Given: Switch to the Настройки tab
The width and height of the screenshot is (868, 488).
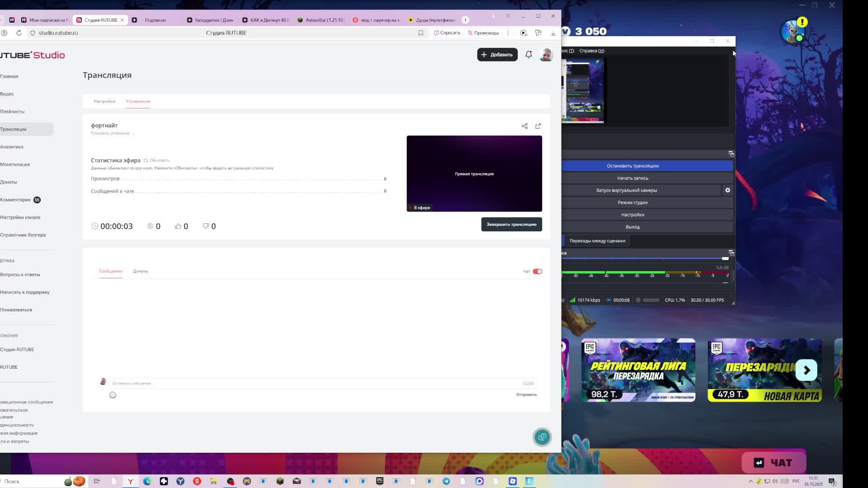Looking at the screenshot, I should 104,101.
